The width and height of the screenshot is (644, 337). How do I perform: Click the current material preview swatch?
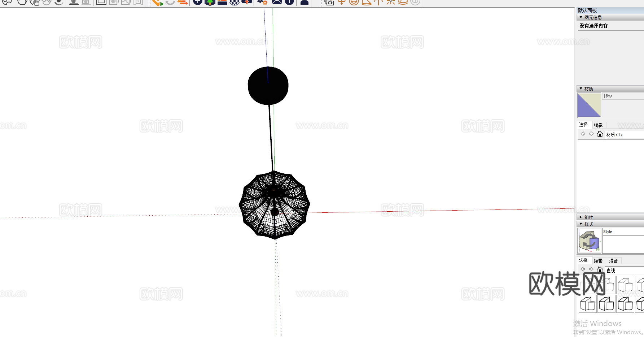pyautogui.click(x=589, y=105)
